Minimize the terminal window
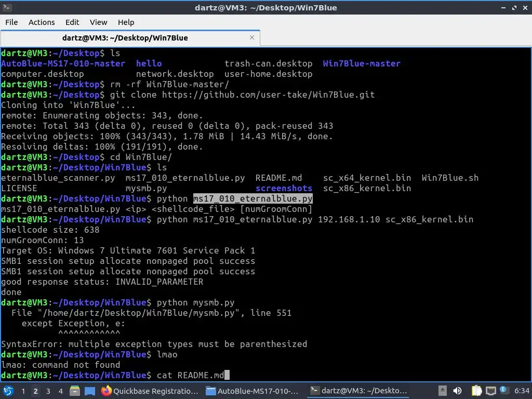This screenshot has height=399, width=532. tap(503, 7)
